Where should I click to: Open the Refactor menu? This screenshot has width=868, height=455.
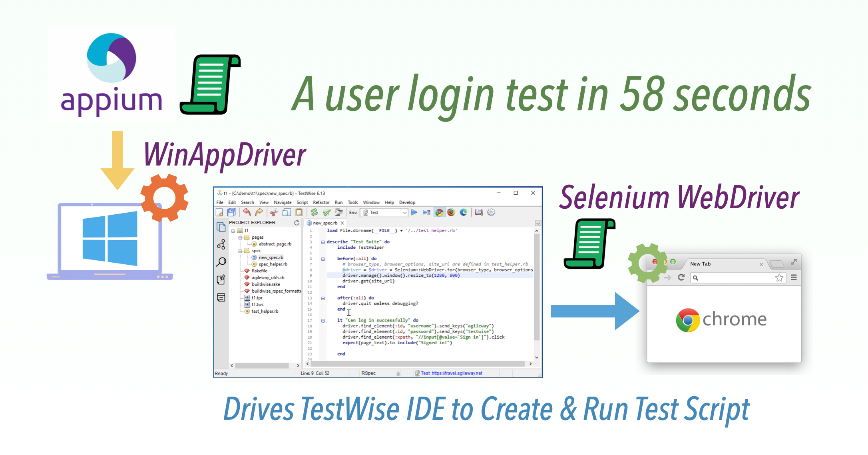click(321, 202)
